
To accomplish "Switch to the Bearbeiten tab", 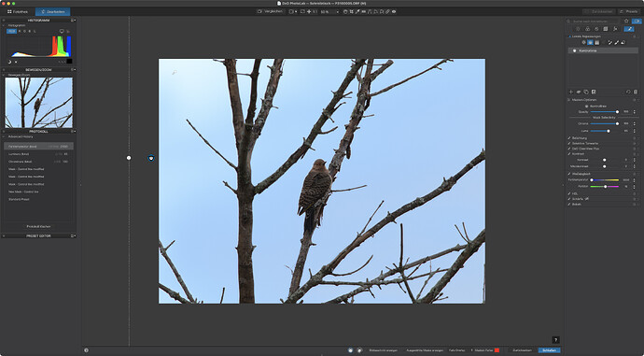I will click(x=52, y=11).
